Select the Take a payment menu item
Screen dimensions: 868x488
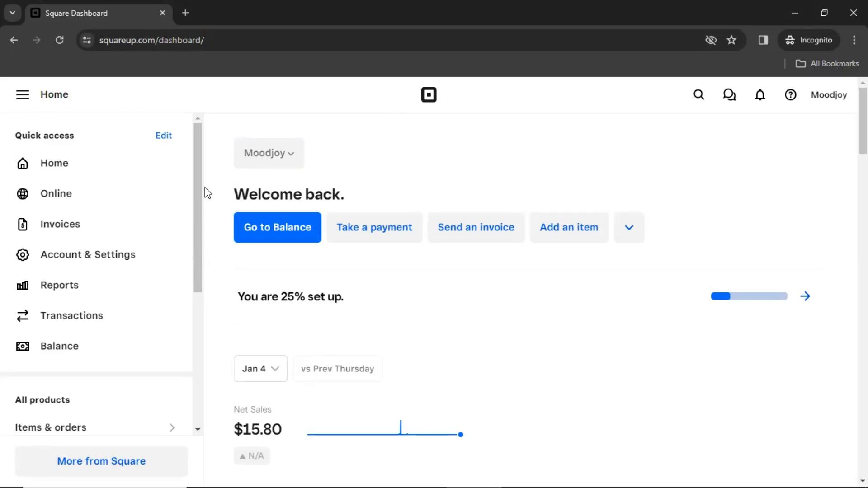(374, 227)
